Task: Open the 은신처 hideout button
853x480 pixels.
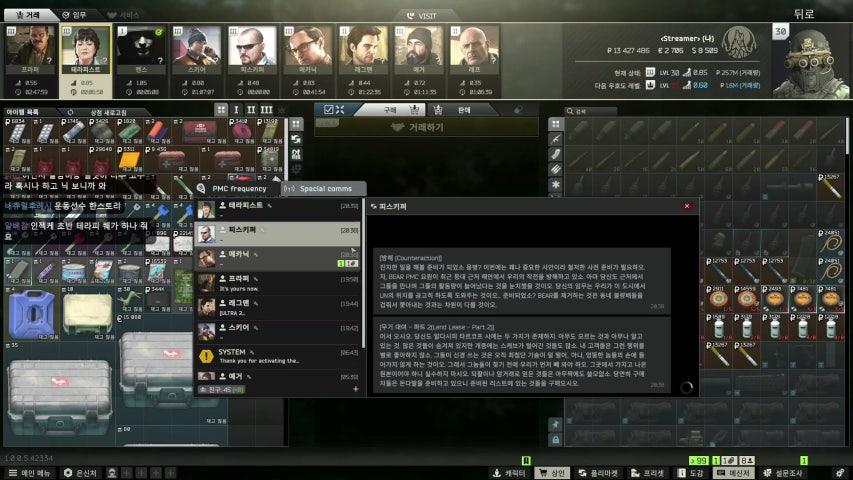Action: coord(81,473)
